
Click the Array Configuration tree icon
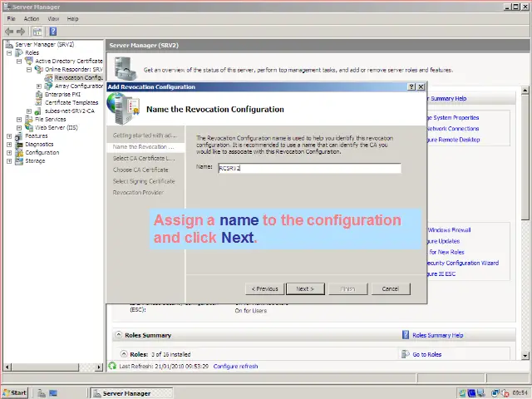tap(49, 86)
